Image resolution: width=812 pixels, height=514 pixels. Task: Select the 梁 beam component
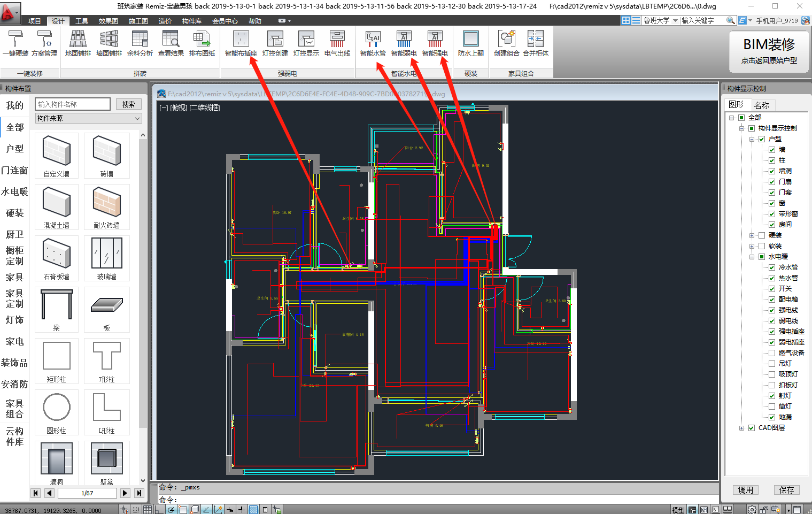57,310
